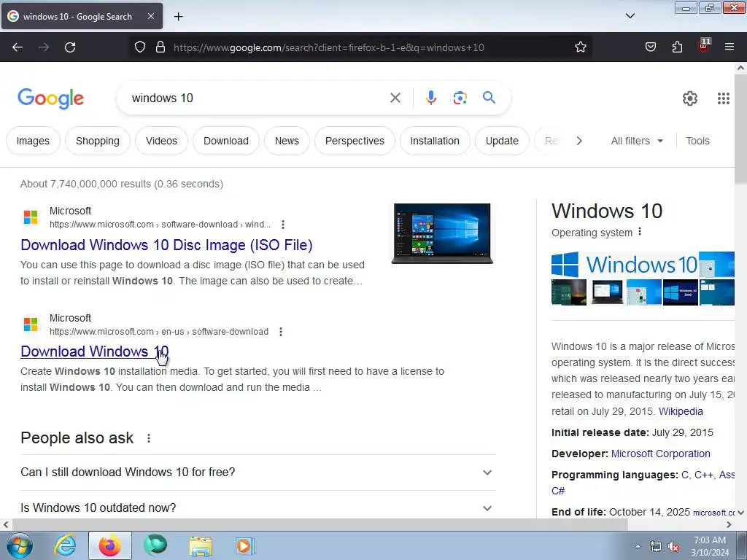Open more options for the ISO file result
The width and height of the screenshot is (747, 560).
tap(283, 225)
